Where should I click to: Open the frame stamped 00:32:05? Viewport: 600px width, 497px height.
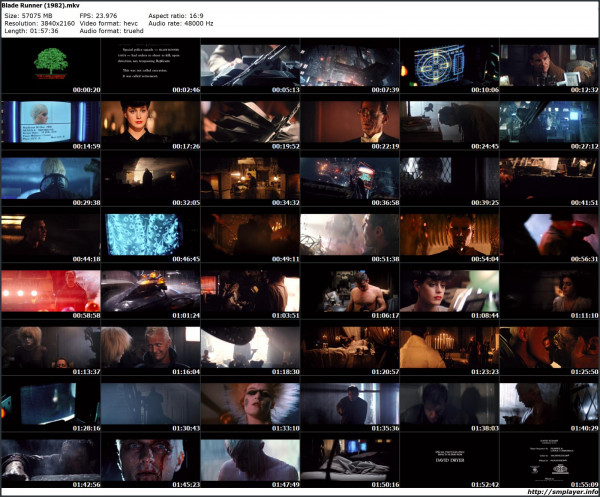150,178
